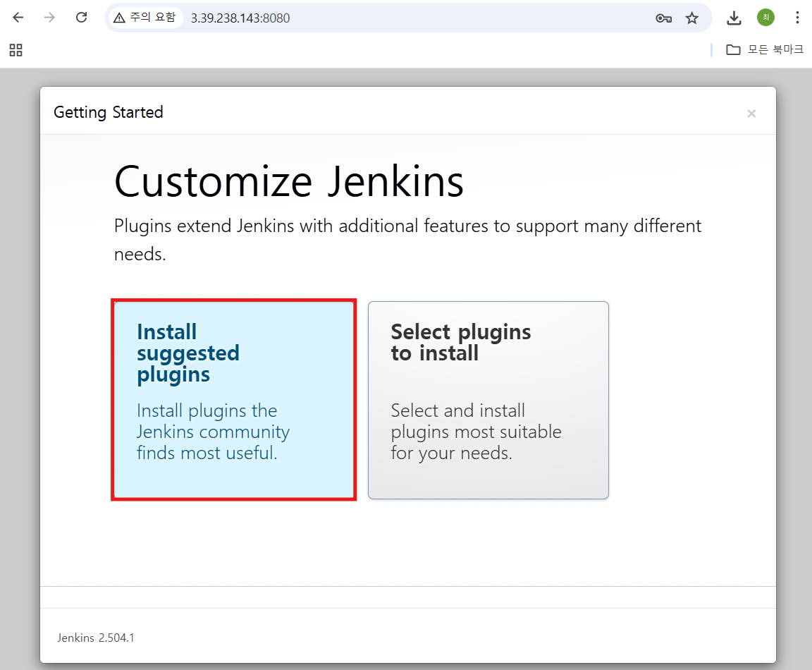Bookmark this page with the star
The height and width of the screenshot is (670, 812).
point(692,18)
